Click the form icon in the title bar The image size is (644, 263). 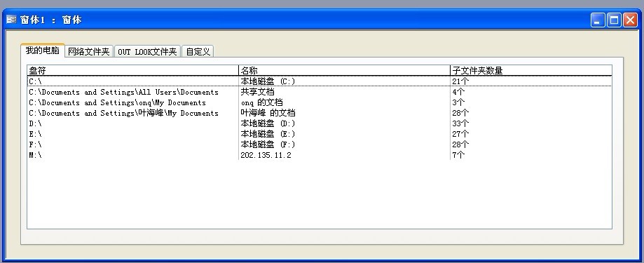11,20
